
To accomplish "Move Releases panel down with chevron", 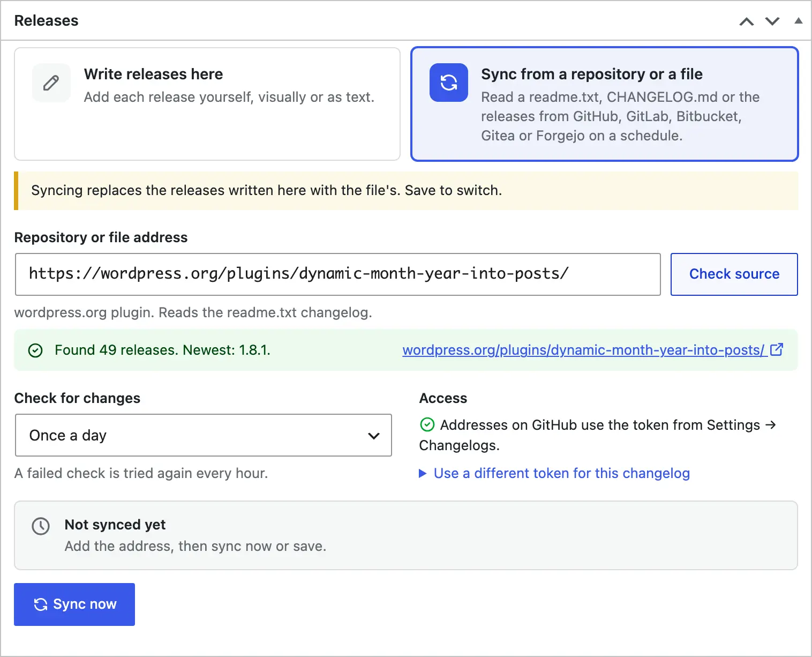I will tap(772, 21).
